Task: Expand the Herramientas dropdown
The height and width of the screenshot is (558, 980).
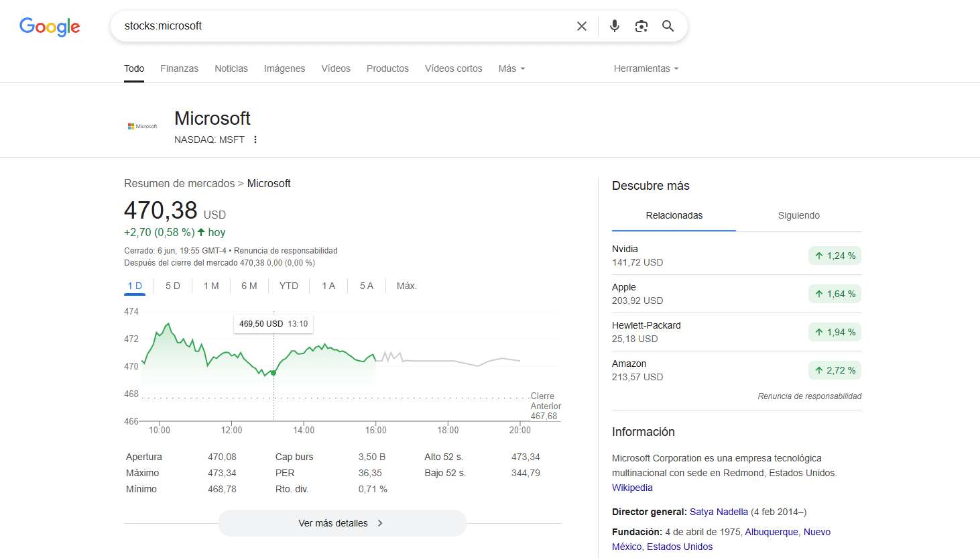Action: coord(646,68)
